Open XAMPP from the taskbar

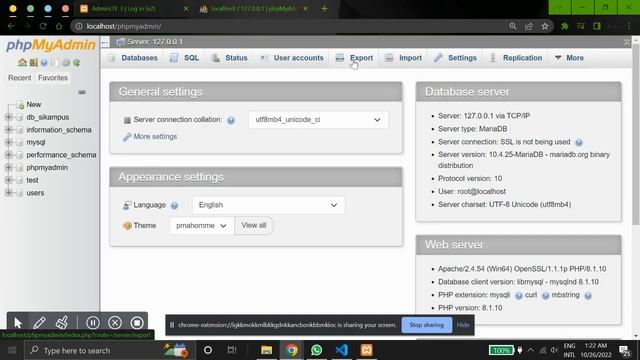point(367,350)
